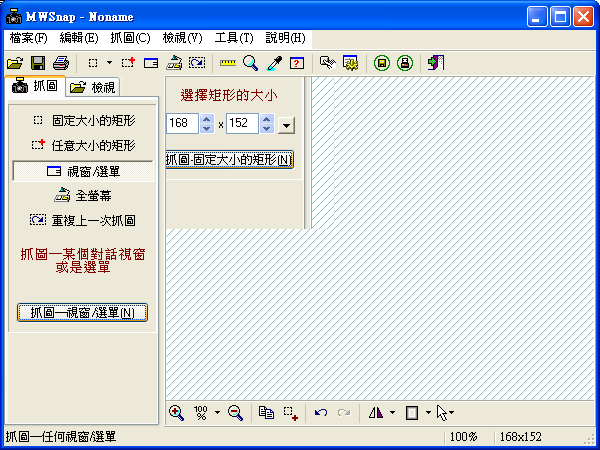This screenshot has height=450, width=600.
Task: Open the 編輯(E) menu
Action: coord(79,38)
